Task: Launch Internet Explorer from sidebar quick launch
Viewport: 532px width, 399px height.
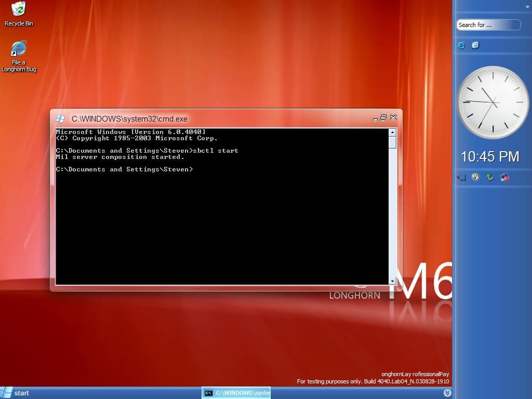Action: tap(461, 45)
